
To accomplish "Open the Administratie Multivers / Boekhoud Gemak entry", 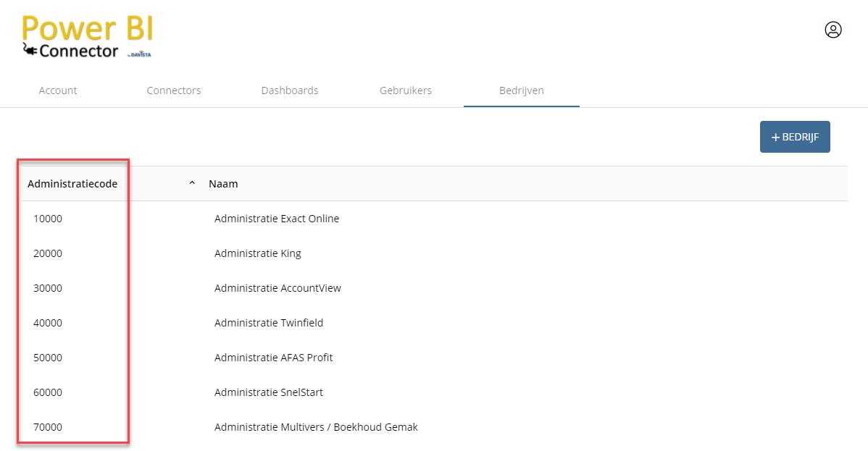I will pos(316,426).
